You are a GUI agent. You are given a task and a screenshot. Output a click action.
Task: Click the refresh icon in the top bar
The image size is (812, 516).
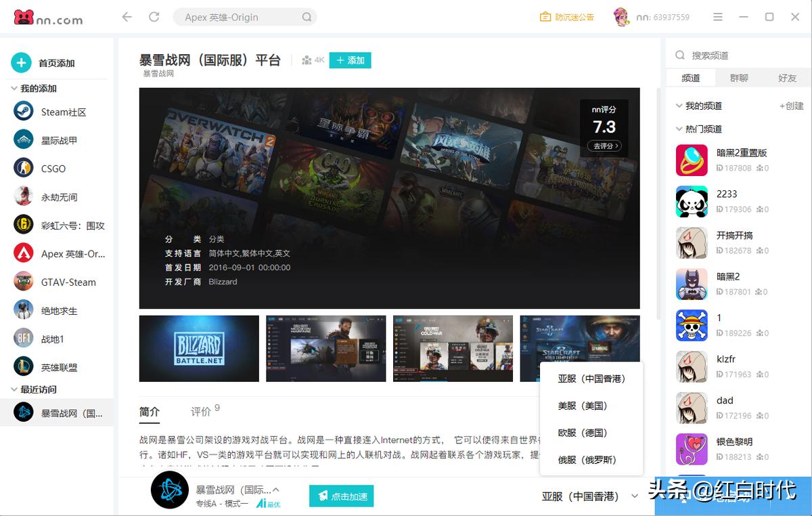(154, 18)
